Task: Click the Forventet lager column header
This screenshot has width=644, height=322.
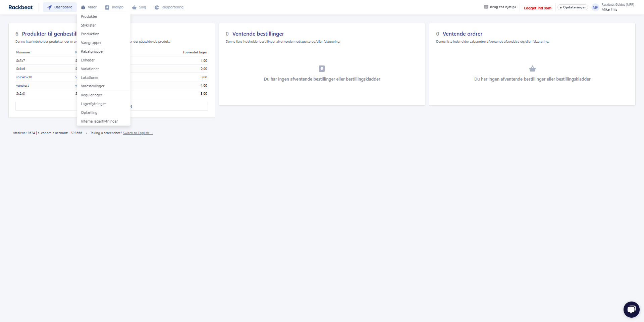Action: (x=195, y=52)
